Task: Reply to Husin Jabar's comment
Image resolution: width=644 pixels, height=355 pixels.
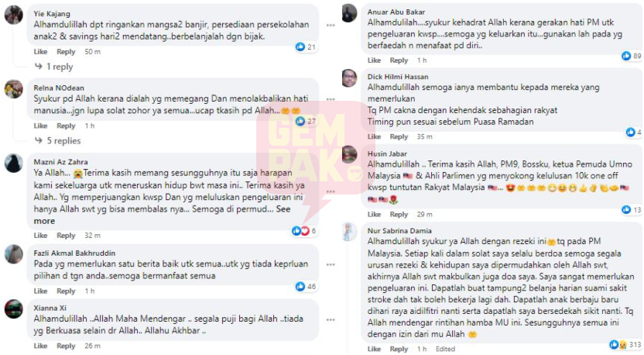Action: pos(399,214)
